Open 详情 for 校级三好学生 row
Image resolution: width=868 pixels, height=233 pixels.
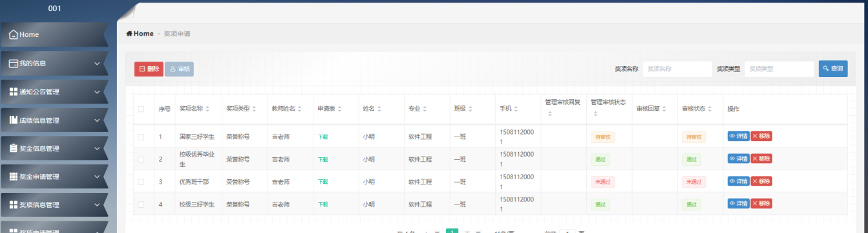tap(738, 203)
